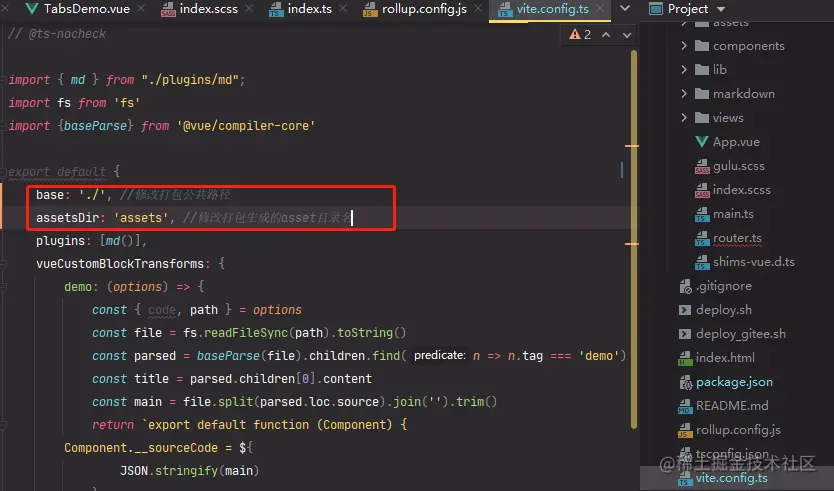Screen dimensions: 834x491
Task: Close the vite.config.ts tab
Action: point(600,9)
